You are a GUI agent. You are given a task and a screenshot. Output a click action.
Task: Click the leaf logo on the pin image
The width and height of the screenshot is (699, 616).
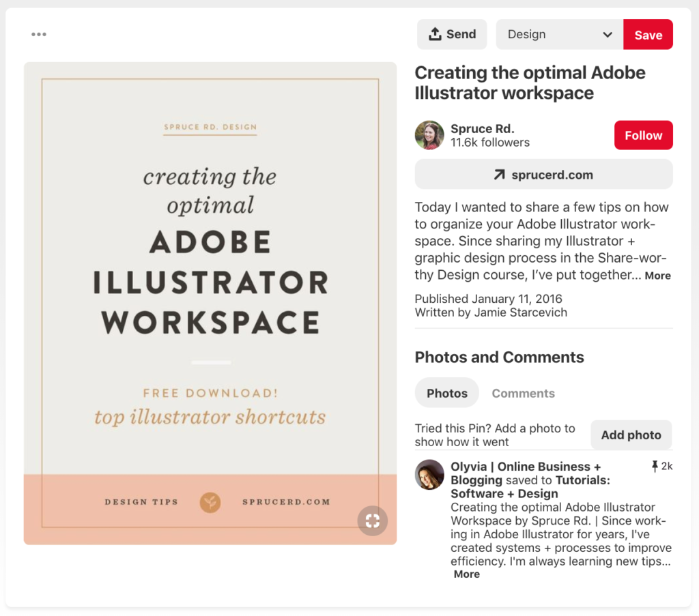[210, 502]
